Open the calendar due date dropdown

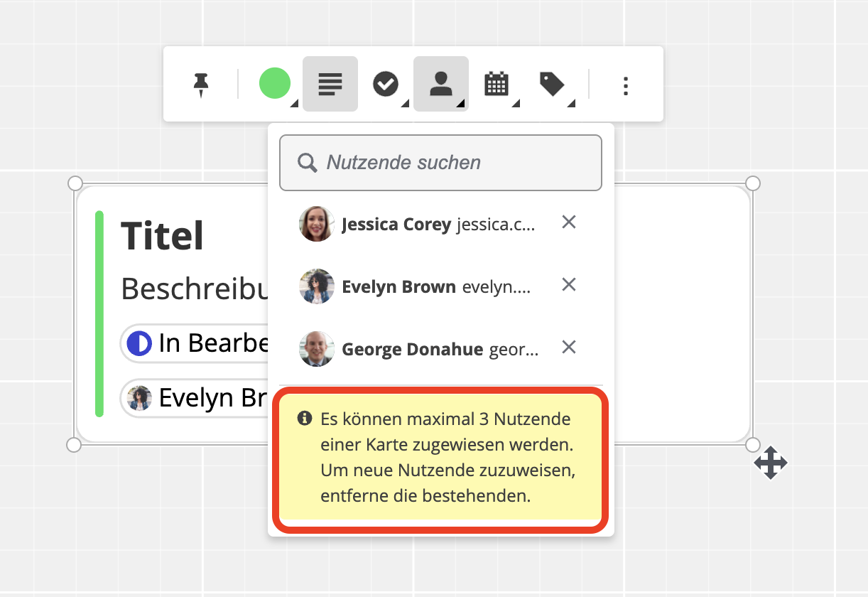[497, 84]
